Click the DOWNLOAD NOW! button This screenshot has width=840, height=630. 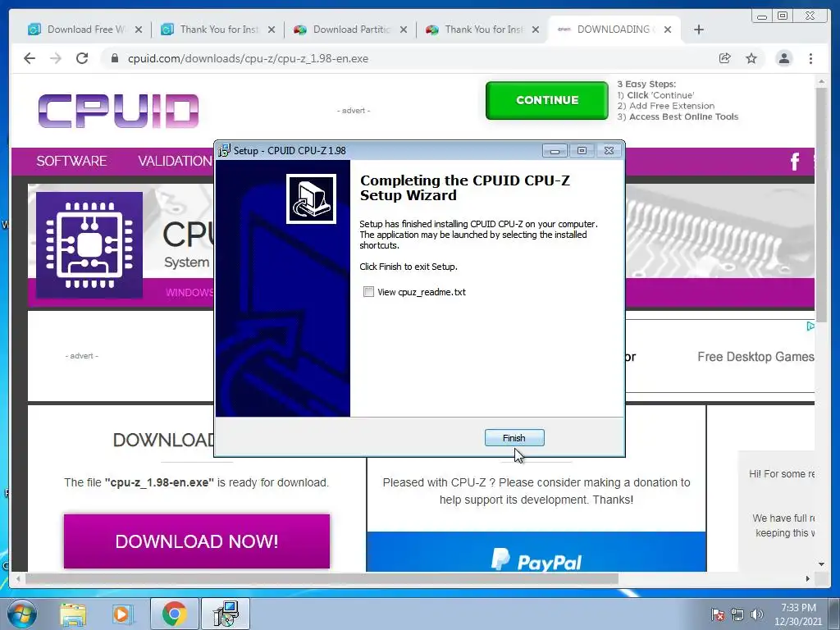tap(197, 541)
